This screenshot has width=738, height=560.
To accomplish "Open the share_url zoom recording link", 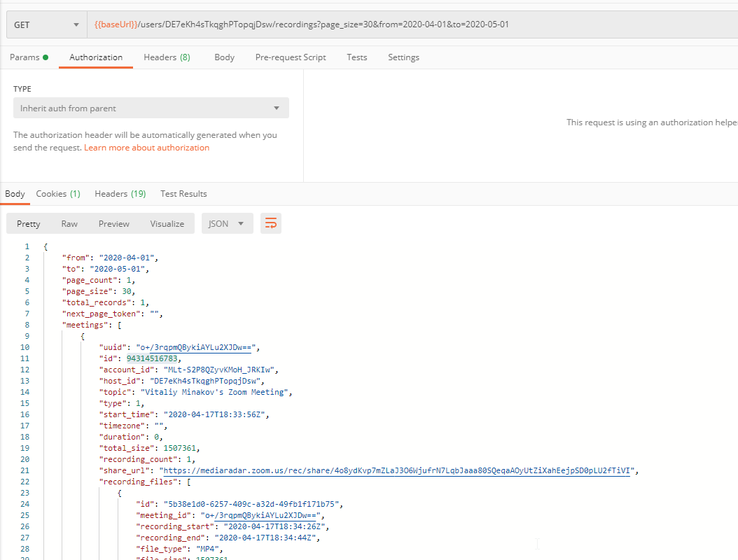I will pos(398,470).
